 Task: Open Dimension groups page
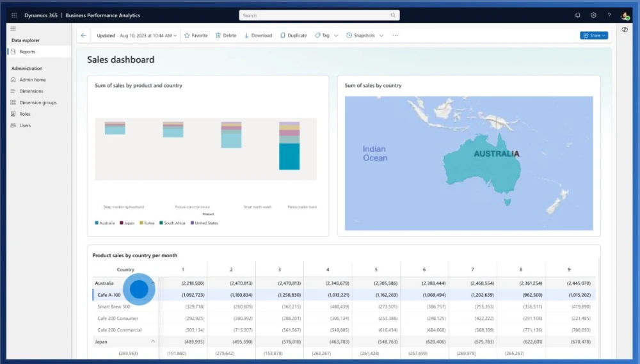click(x=38, y=102)
